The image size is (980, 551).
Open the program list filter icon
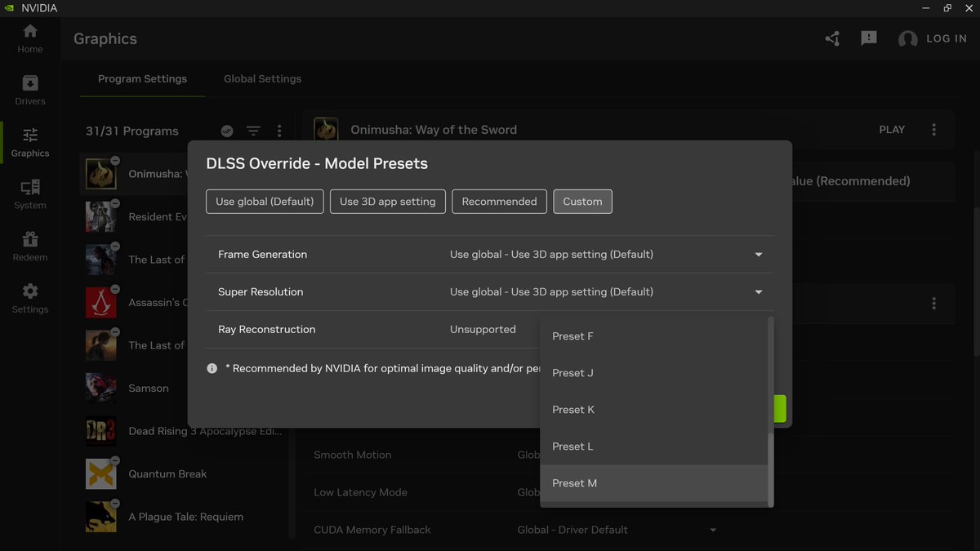253,131
